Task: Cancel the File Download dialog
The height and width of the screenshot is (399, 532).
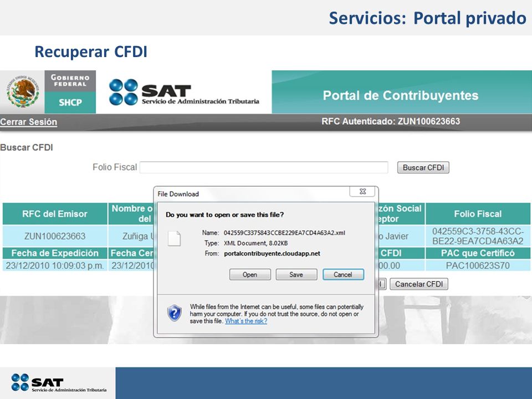Action: click(x=343, y=274)
